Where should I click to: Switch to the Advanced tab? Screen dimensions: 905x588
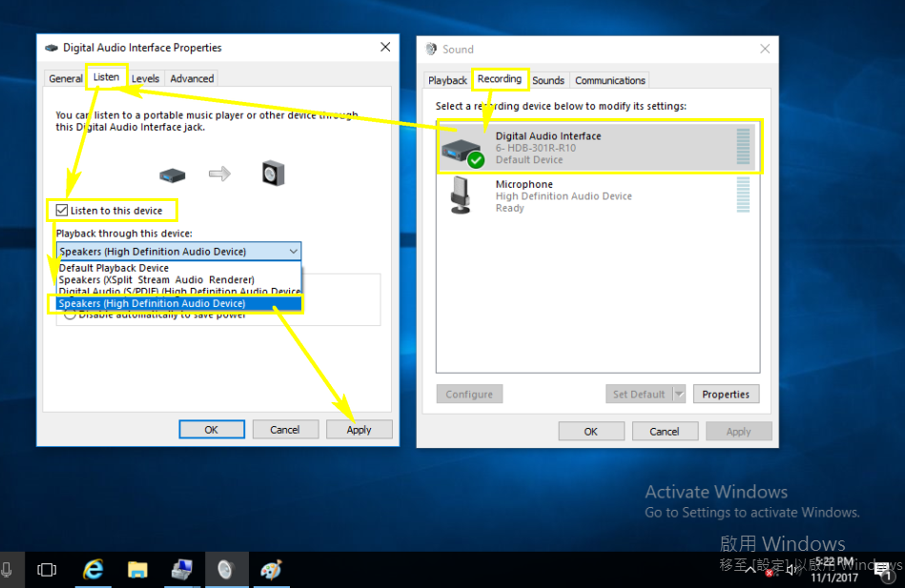(x=192, y=78)
